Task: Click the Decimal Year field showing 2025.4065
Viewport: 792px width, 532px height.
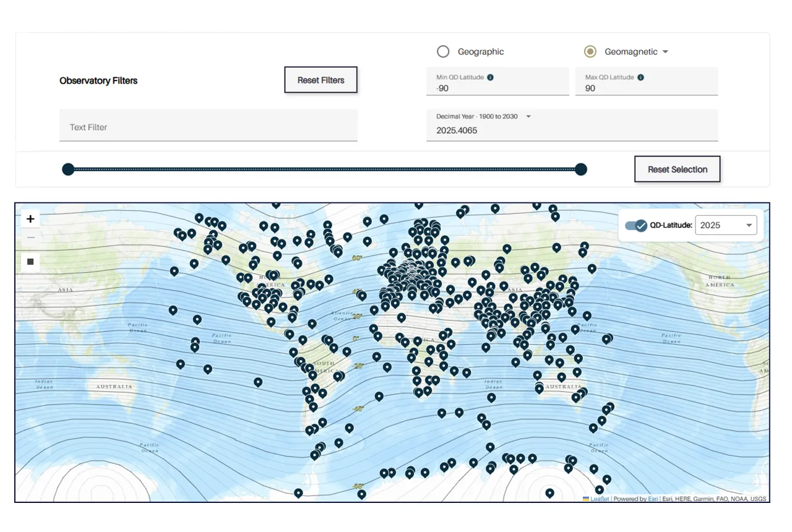Action: pyautogui.click(x=572, y=126)
